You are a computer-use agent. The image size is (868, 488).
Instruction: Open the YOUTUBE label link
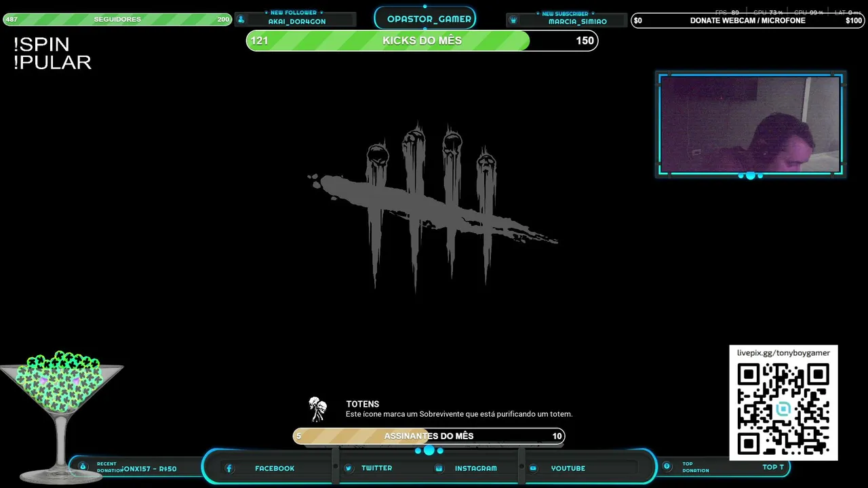pos(568,468)
